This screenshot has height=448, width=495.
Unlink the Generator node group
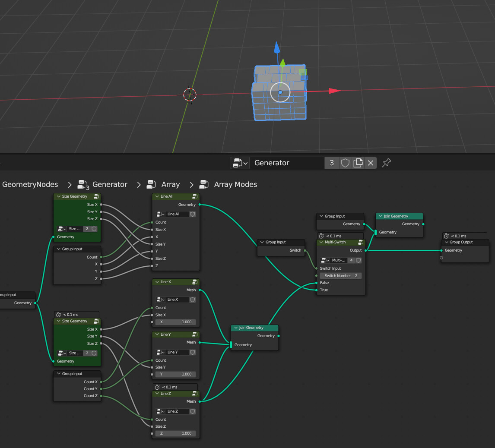[x=371, y=163]
